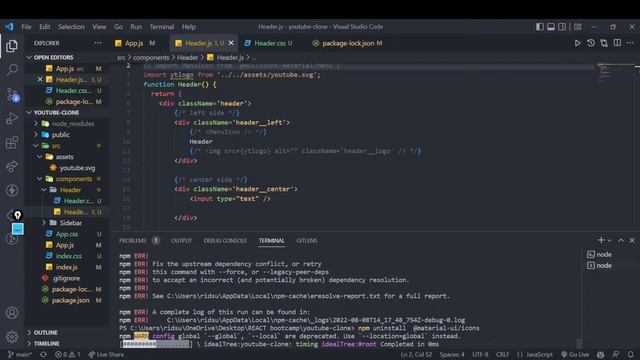
Task: Click the Synchronize Changes status icon
Action: pyautogui.click(x=43, y=354)
